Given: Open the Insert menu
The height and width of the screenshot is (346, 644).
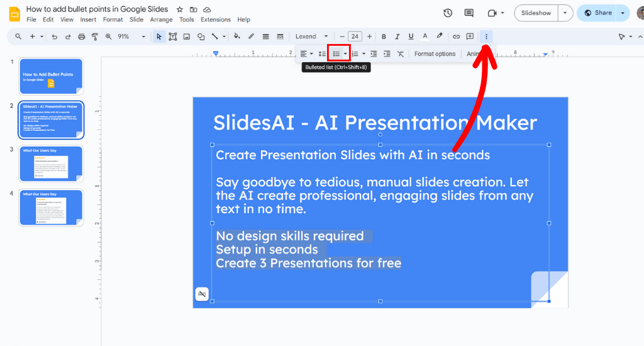Looking at the screenshot, I should (88, 20).
